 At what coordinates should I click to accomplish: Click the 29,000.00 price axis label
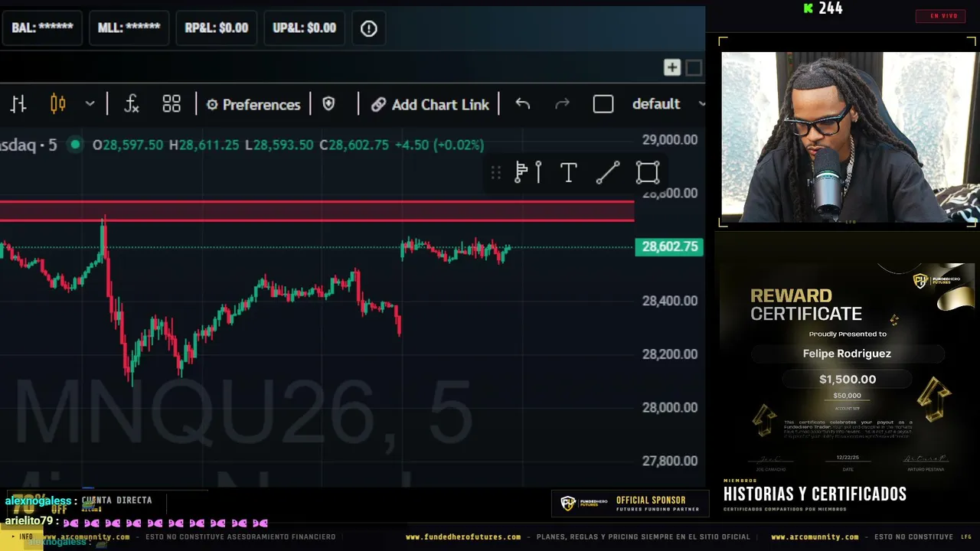670,139
